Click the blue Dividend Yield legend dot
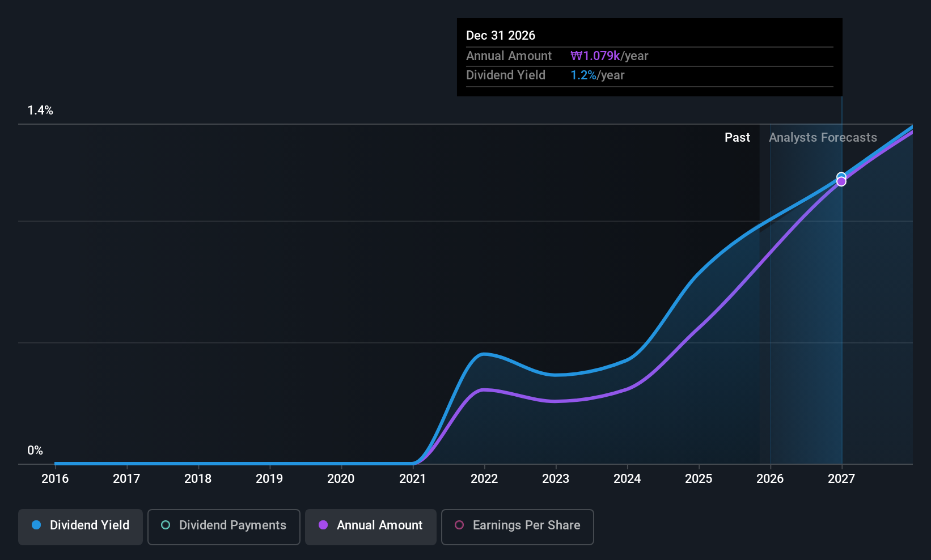931x560 pixels. coord(36,525)
